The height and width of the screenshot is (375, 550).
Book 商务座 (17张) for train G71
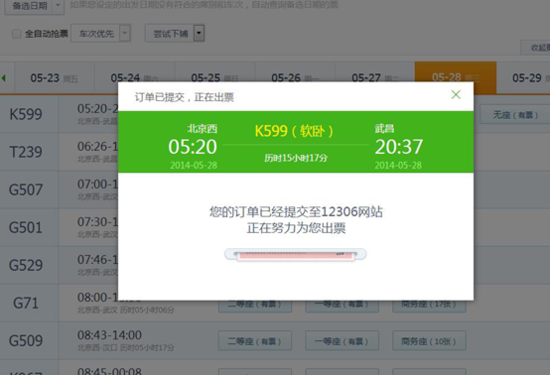pos(429,306)
